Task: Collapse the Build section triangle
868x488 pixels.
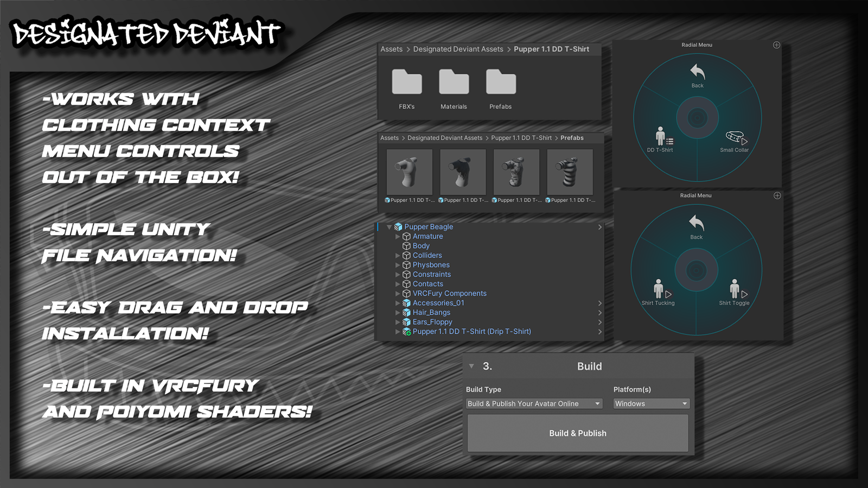Action: [471, 366]
